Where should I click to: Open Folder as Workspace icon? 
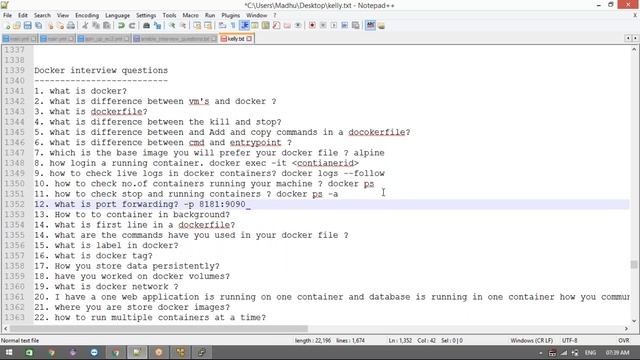[x=287, y=26]
